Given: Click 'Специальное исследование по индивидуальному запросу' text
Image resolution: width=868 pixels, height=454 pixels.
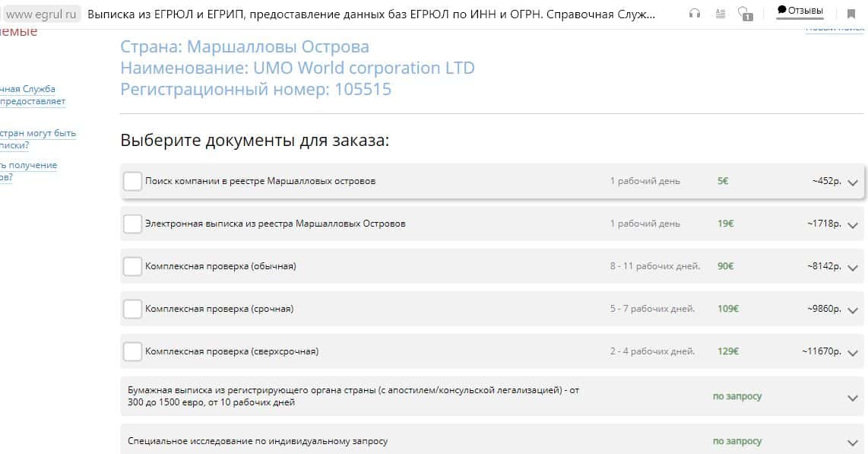Looking at the screenshot, I should [258, 441].
